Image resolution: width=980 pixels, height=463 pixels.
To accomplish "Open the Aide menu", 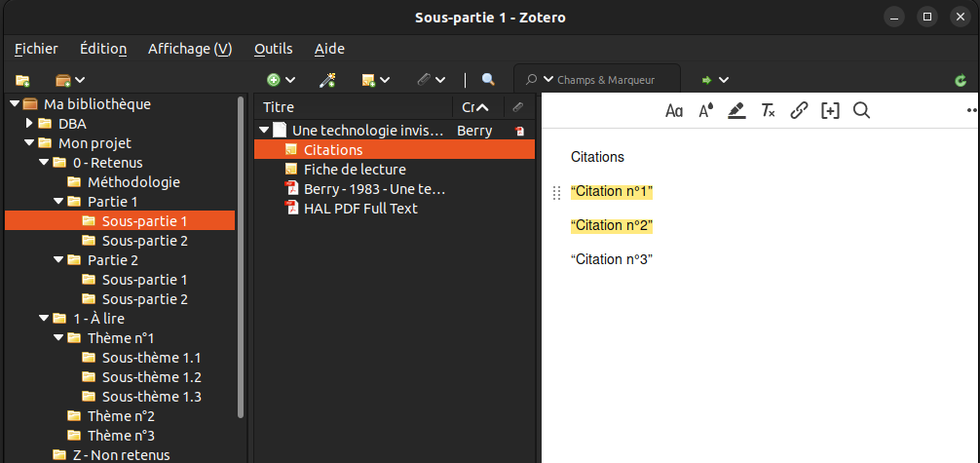I will (329, 49).
